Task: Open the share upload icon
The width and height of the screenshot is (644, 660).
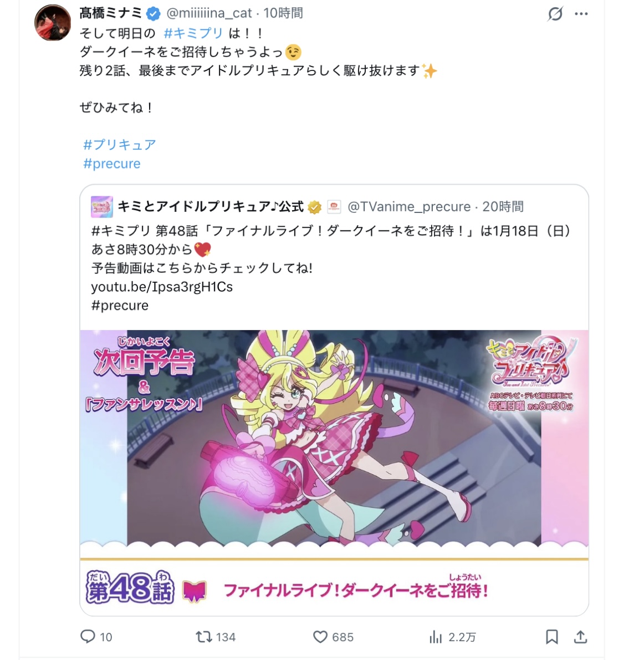Action: pyautogui.click(x=580, y=637)
